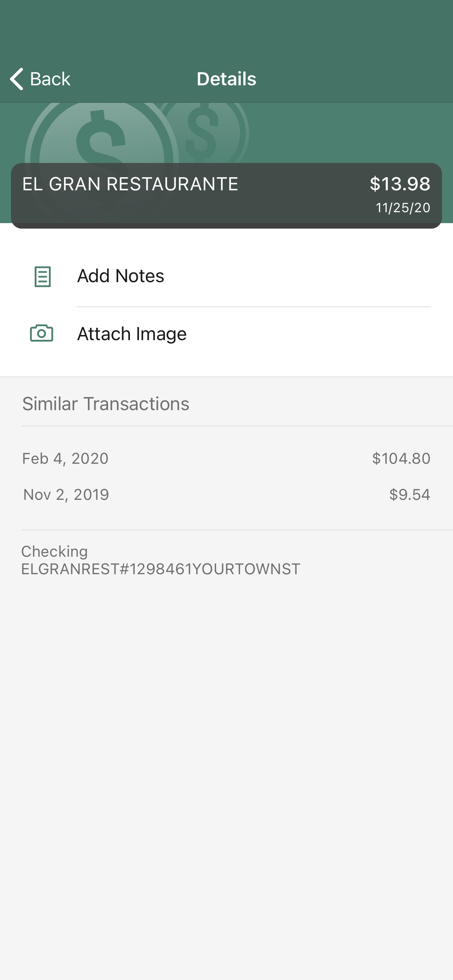
Task: Tap the ELGRANREST#1298461YOURTOWNST description text
Action: tap(160, 569)
